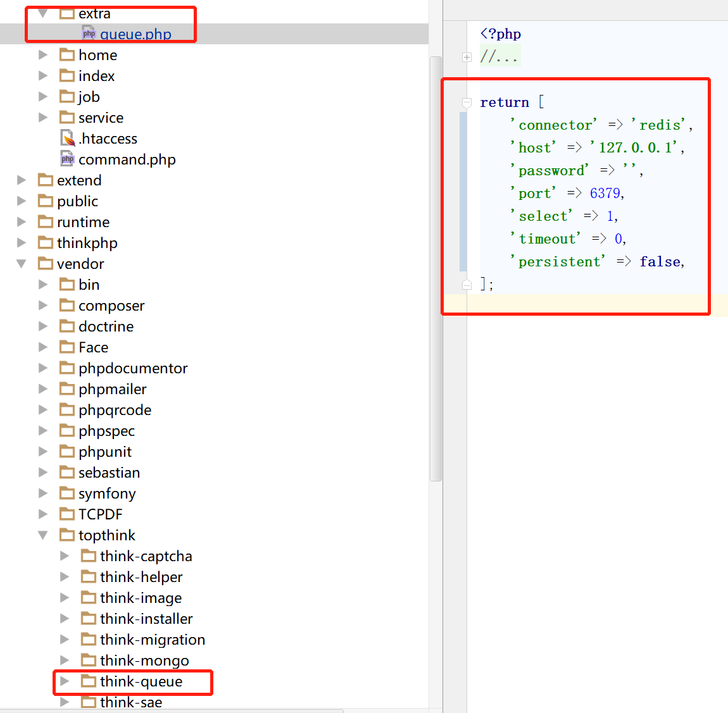The height and width of the screenshot is (713, 728).
Task: Select the phpunit folder name
Action: pyautogui.click(x=105, y=452)
